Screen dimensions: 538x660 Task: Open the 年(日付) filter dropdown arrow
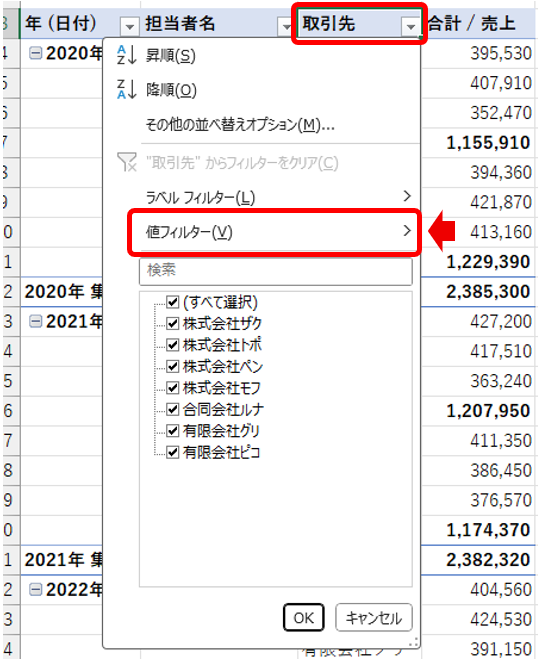coord(130,27)
